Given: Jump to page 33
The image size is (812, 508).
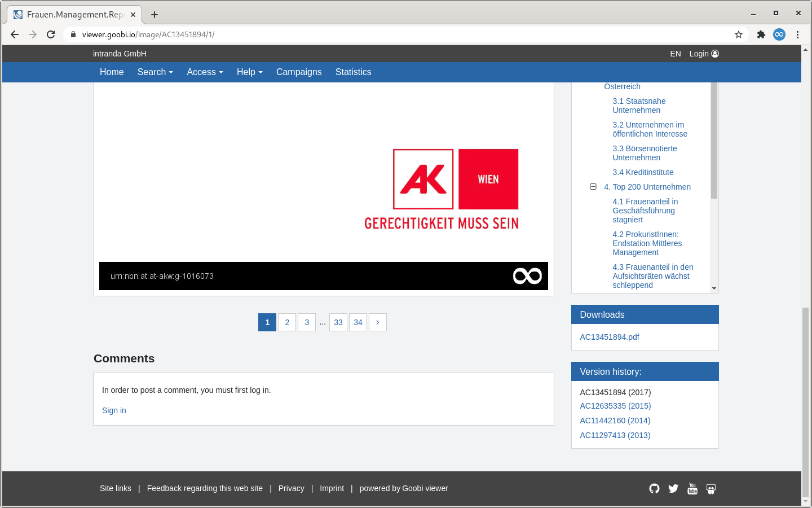Looking at the screenshot, I should coord(338,322).
